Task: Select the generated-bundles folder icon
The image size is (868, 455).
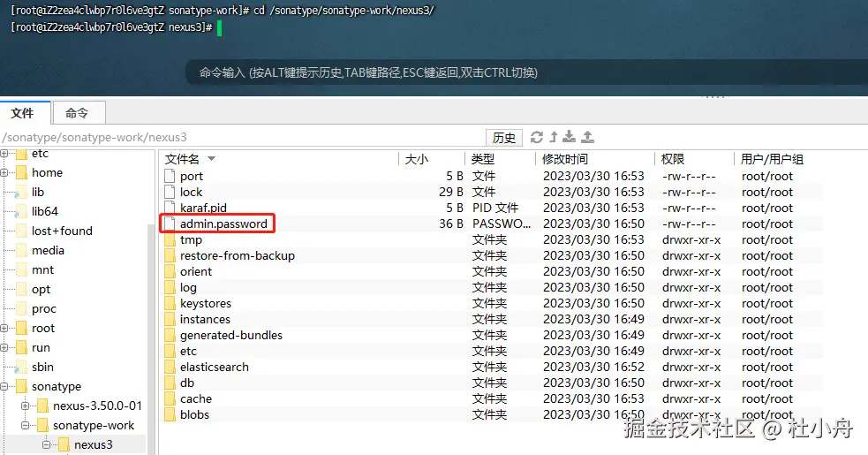Action: [170, 336]
